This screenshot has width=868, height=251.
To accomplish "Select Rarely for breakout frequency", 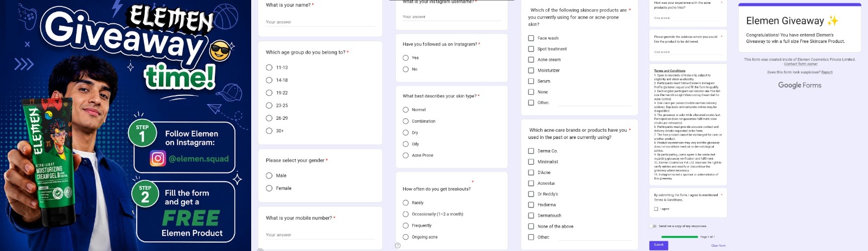I will pyautogui.click(x=405, y=203).
